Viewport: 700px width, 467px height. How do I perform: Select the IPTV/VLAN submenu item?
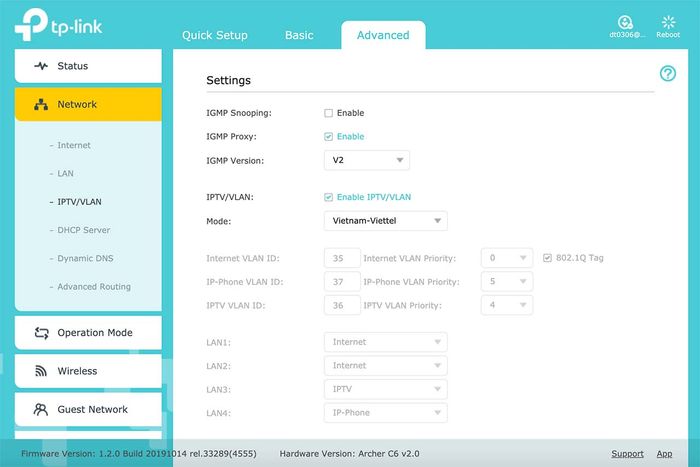(x=79, y=202)
